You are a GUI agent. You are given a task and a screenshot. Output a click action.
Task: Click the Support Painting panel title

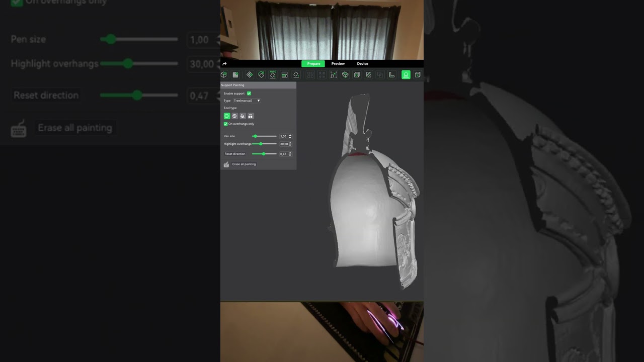coord(233,85)
